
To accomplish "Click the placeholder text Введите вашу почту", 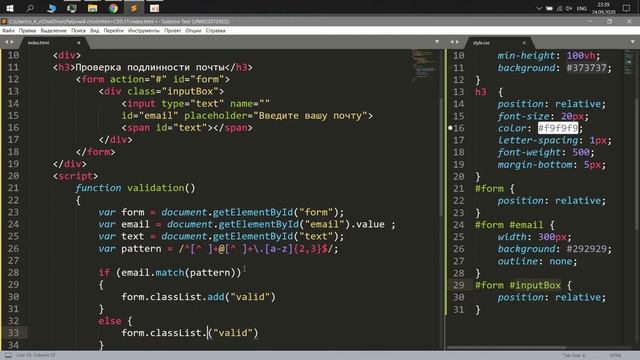I will [310, 116].
